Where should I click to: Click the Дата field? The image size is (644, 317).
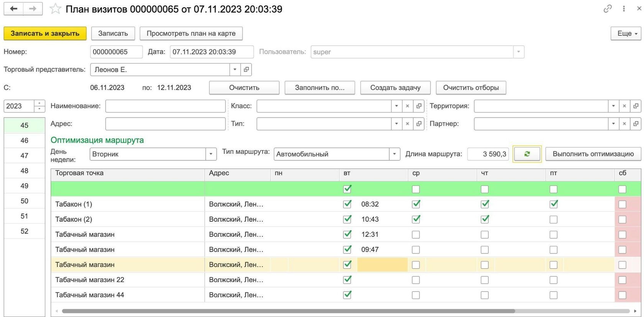(212, 52)
